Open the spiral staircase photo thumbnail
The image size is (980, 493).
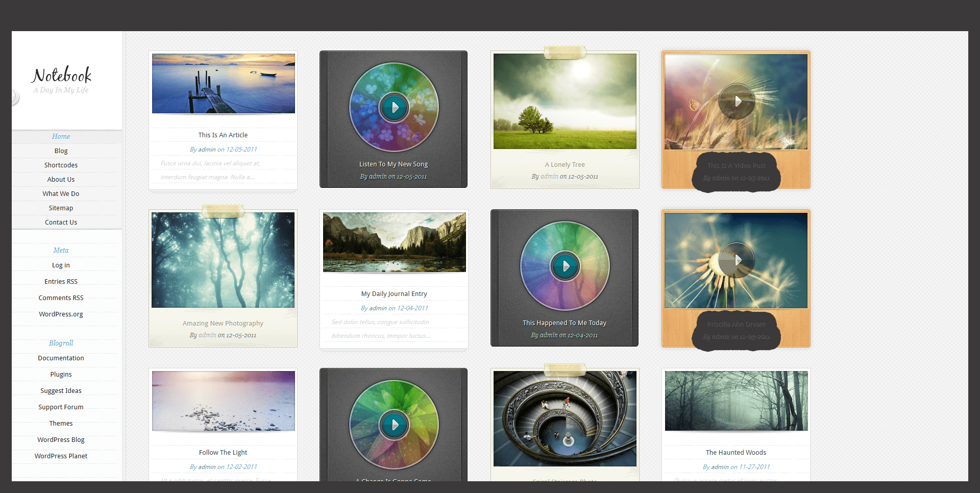coord(565,418)
